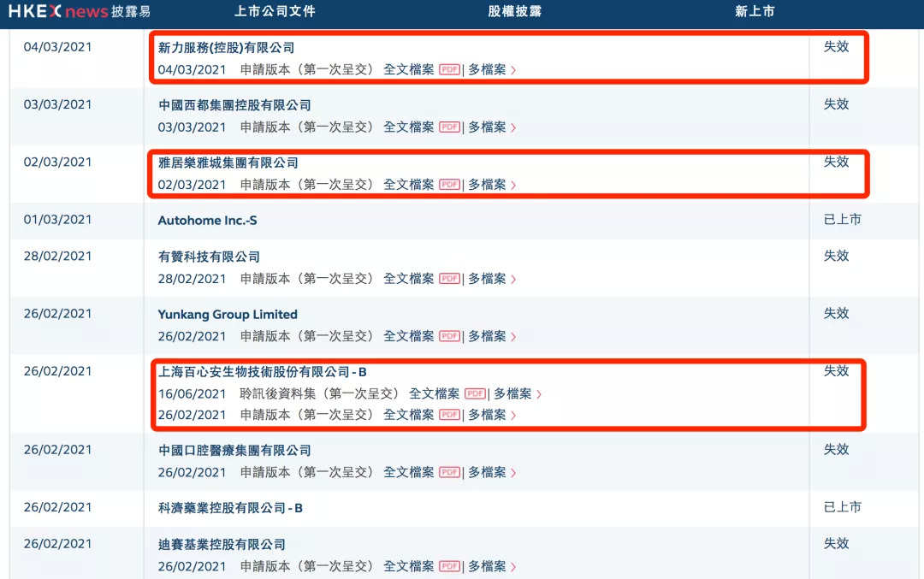
Task: Open PDF icon for 中國西都集團控股有限公司 申請版本
Action: 449,127
